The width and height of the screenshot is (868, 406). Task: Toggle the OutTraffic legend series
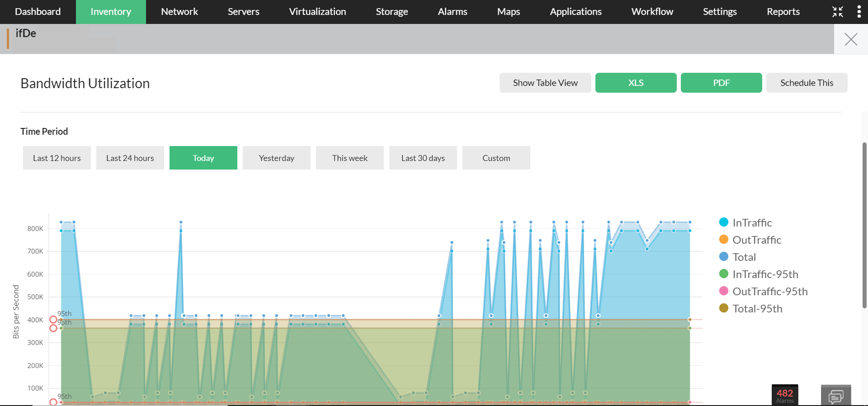(x=756, y=240)
